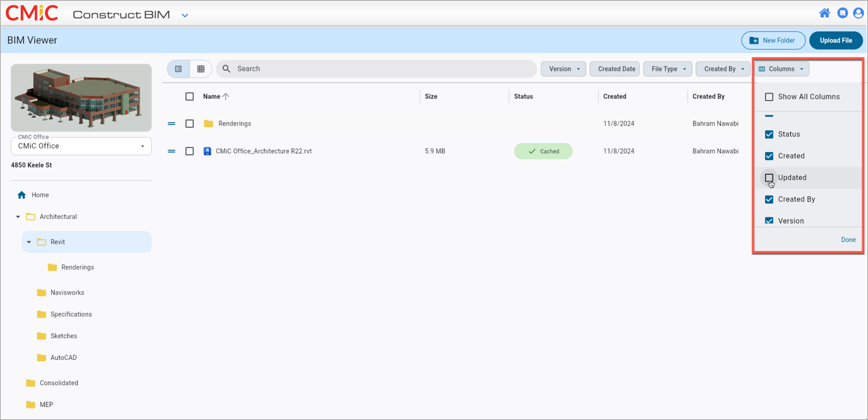The image size is (868, 420).
Task: Click the Upload File button
Action: click(836, 40)
